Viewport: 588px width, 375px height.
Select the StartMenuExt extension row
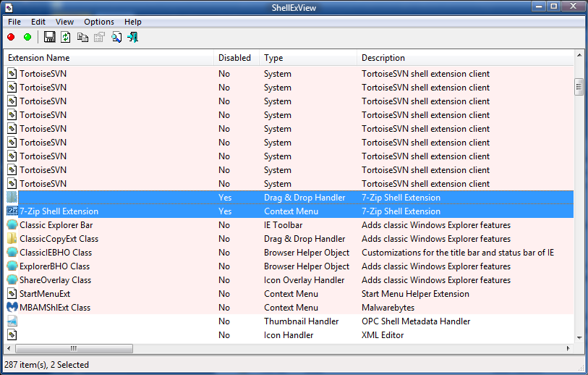point(44,294)
